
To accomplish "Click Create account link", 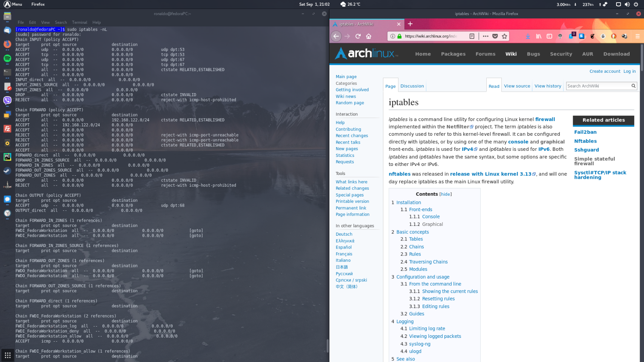I will click(x=605, y=71).
